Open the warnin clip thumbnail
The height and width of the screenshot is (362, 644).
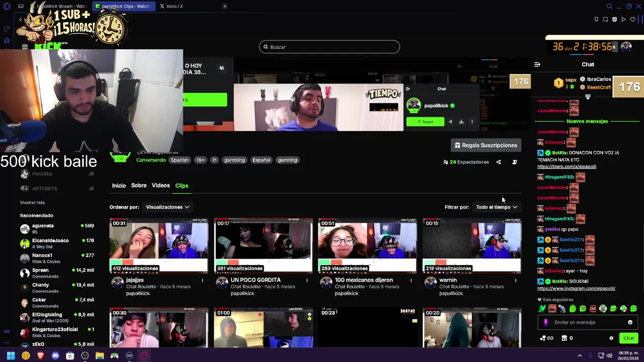[472, 245]
